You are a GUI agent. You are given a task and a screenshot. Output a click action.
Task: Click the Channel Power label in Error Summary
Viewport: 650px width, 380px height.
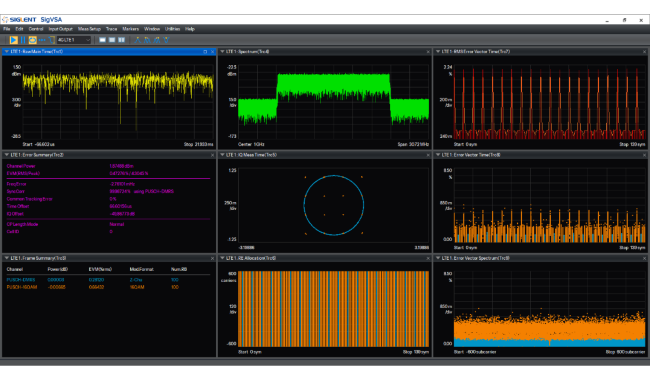[21, 166]
